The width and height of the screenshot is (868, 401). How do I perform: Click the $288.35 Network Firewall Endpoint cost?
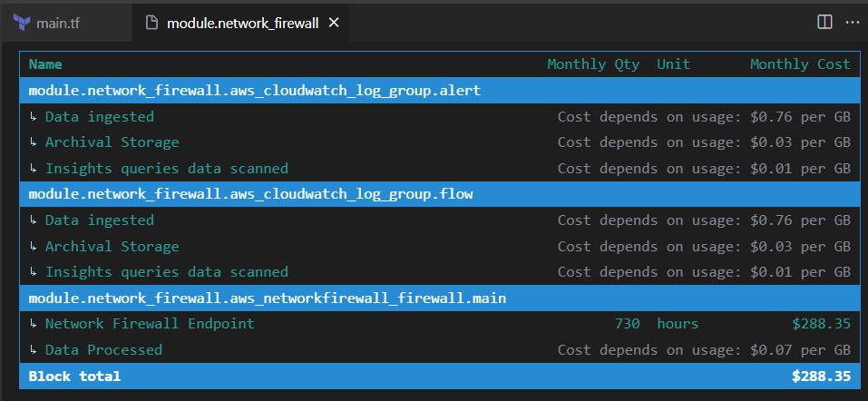[x=821, y=324]
